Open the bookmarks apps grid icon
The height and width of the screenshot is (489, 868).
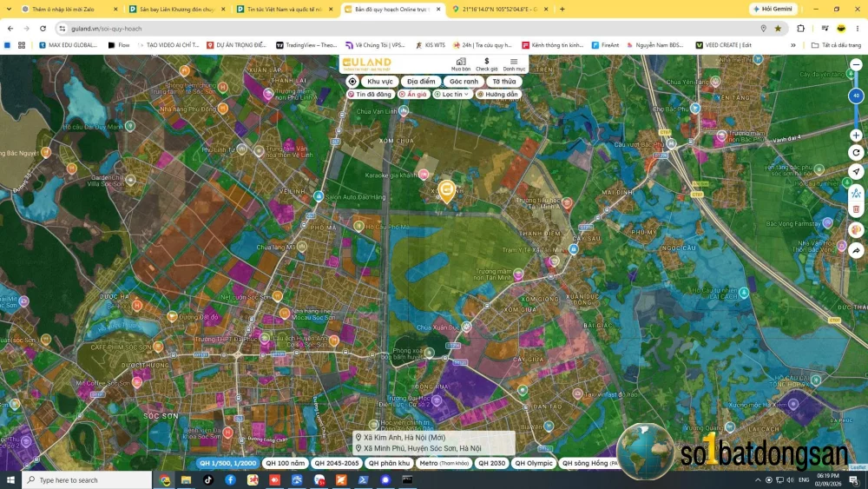[22, 45]
